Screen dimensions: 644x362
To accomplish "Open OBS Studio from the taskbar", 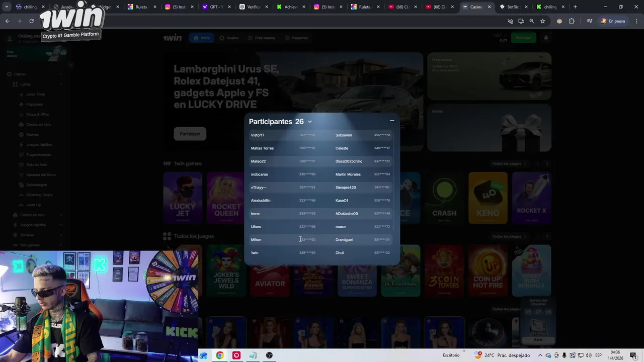I will pos(269,355).
